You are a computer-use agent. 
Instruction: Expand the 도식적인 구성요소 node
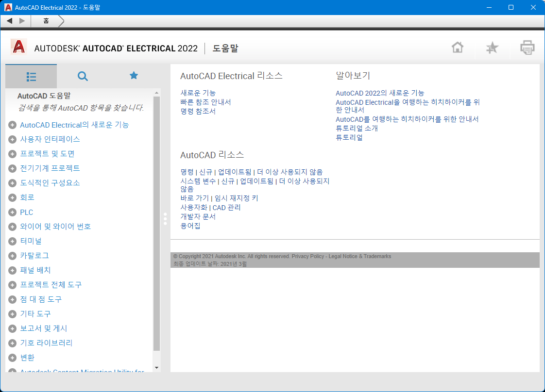pyautogui.click(x=12, y=183)
